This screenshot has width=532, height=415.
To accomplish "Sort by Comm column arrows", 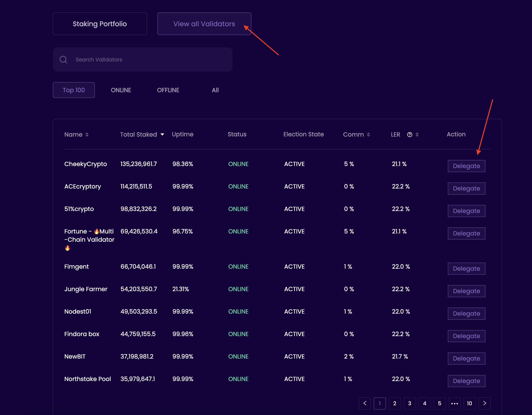I will (368, 135).
